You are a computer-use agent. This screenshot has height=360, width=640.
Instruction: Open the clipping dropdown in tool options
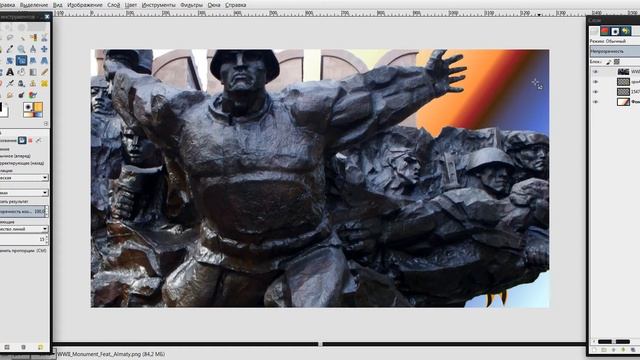(x=24, y=193)
